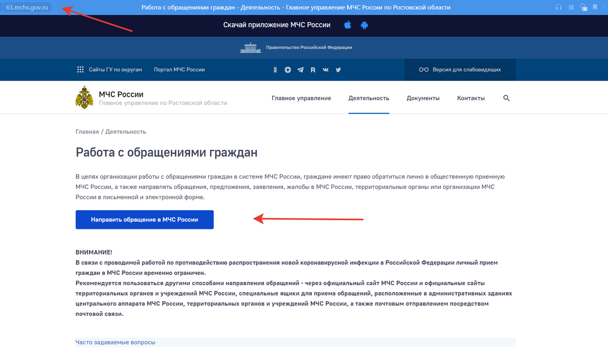
Task: Open the Telegram channel icon
Action: tap(300, 70)
